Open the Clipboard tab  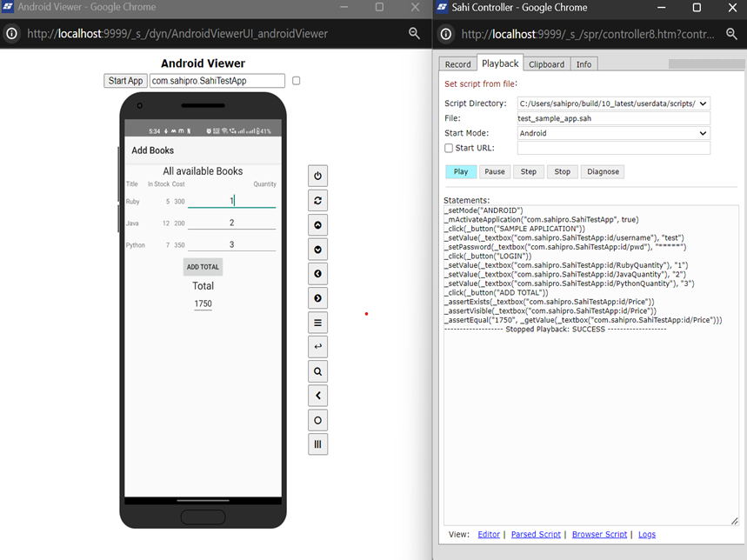547,64
